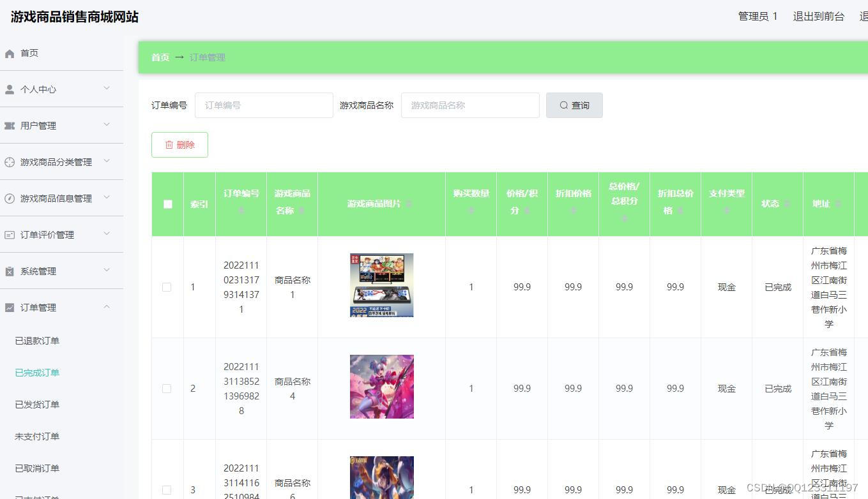The height and width of the screenshot is (499, 868).
Task: Click the home icon beside 首页 in sidebar
Action: (x=10, y=54)
